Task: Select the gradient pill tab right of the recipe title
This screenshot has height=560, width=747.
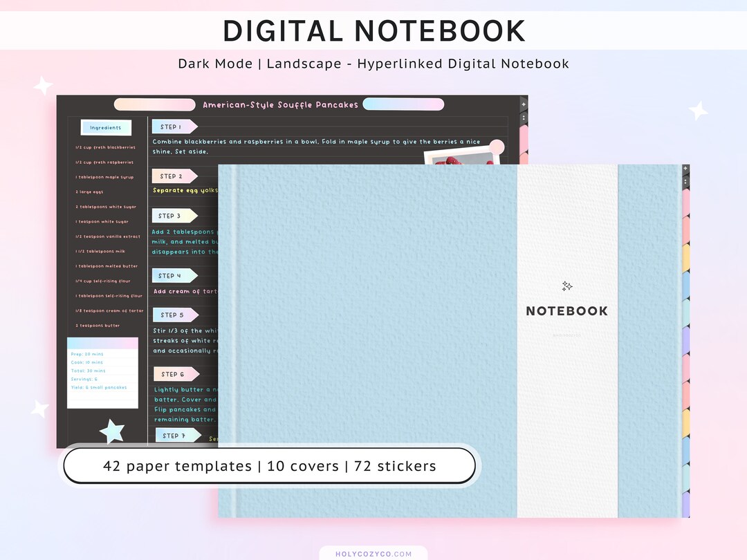Action: (403, 104)
